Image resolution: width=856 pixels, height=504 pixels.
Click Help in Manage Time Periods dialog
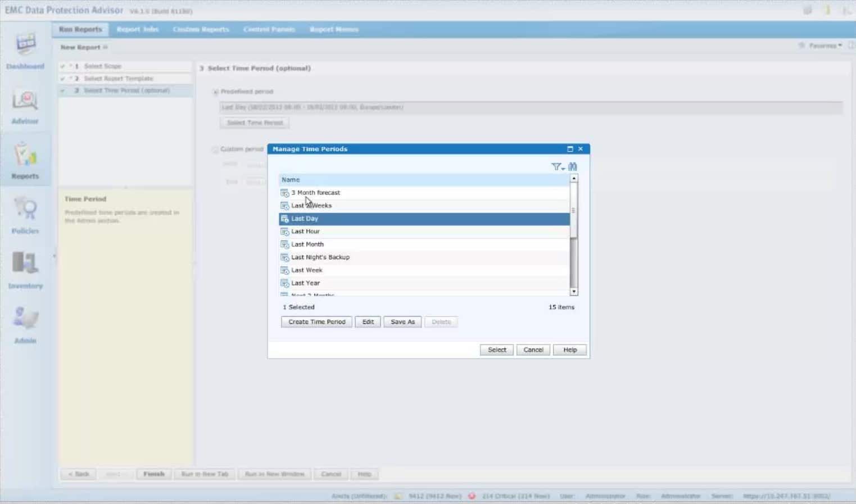coord(570,350)
